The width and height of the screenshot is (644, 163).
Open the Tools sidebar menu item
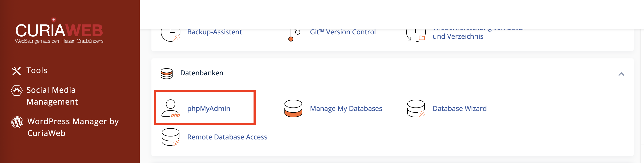coord(37,70)
